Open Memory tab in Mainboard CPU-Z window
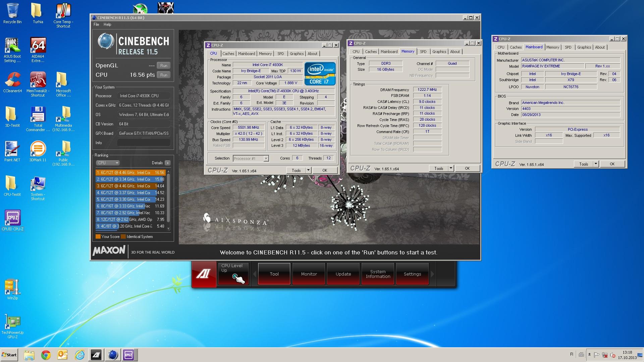 [x=552, y=47]
